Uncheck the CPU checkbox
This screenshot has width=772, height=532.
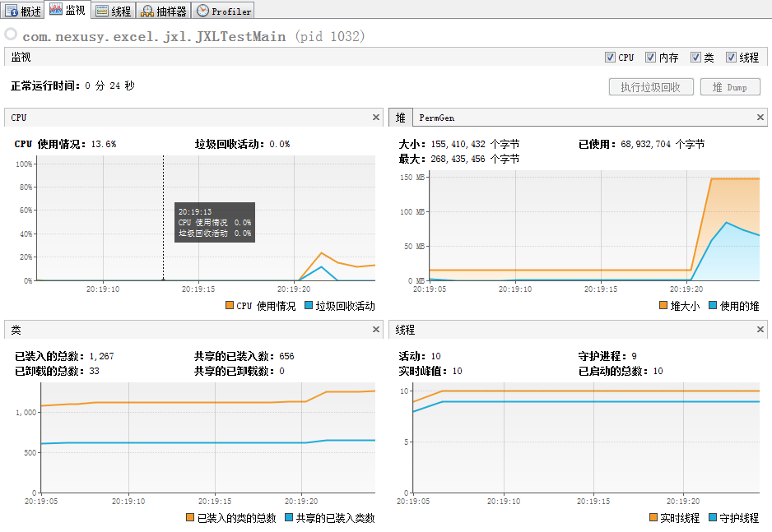(x=610, y=57)
